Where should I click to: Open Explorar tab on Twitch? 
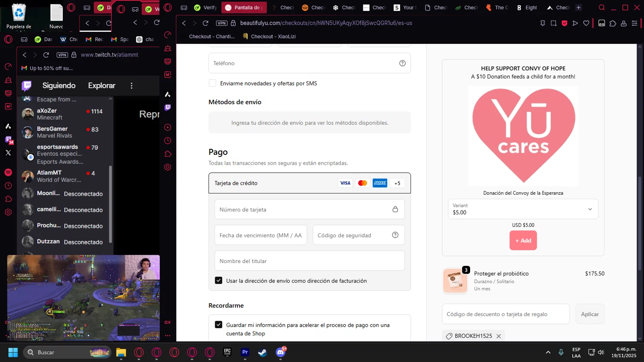coord(102,86)
